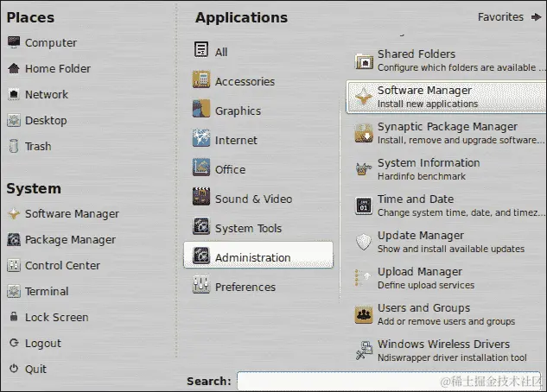Click the Users and Groups icon

[364, 314]
